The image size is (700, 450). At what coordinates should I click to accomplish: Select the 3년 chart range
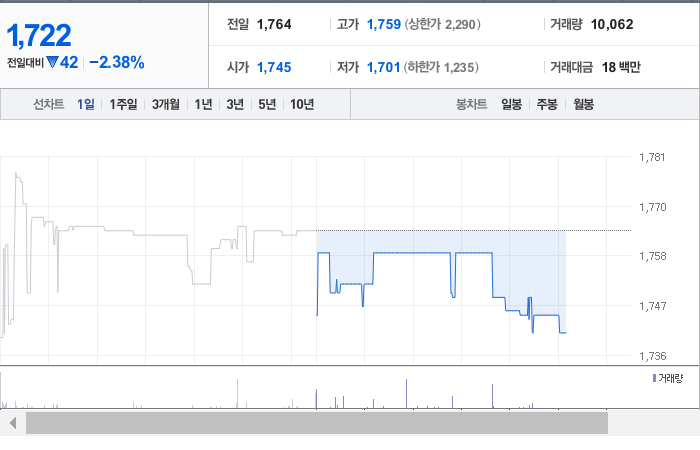(x=235, y=104)
